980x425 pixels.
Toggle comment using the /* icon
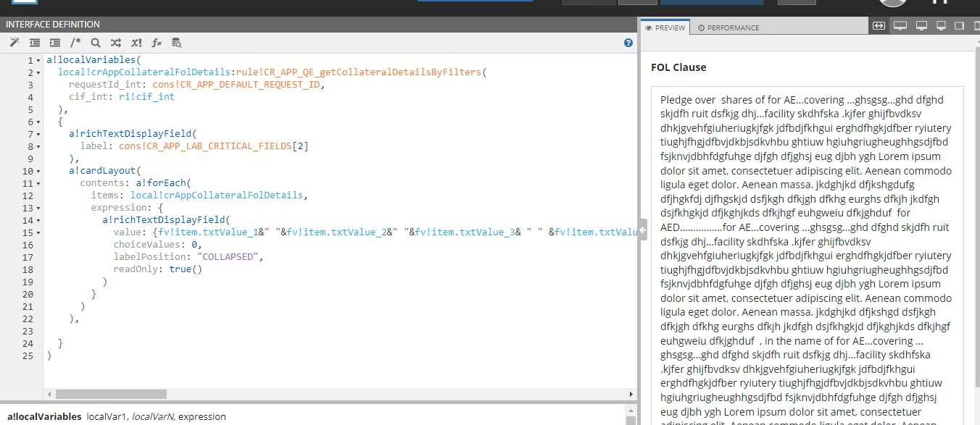coord(75,43)
